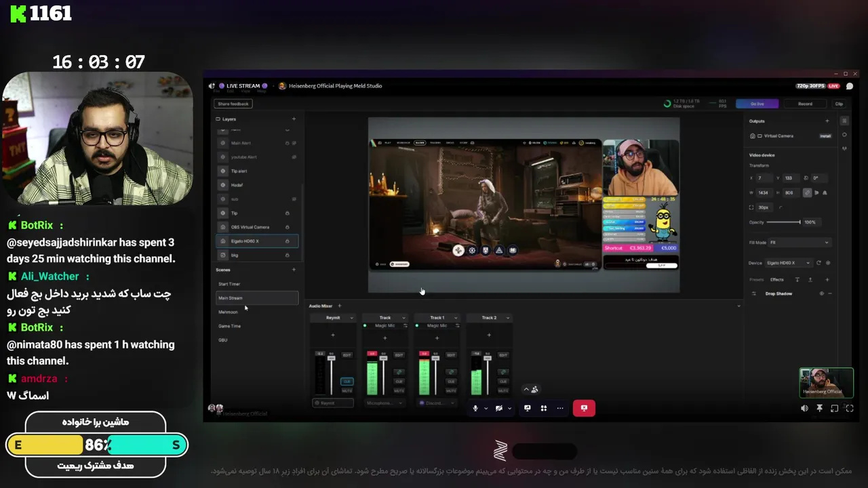
Task: Open the top icon in right sidebar strip
Action: [x=844, y=121]
